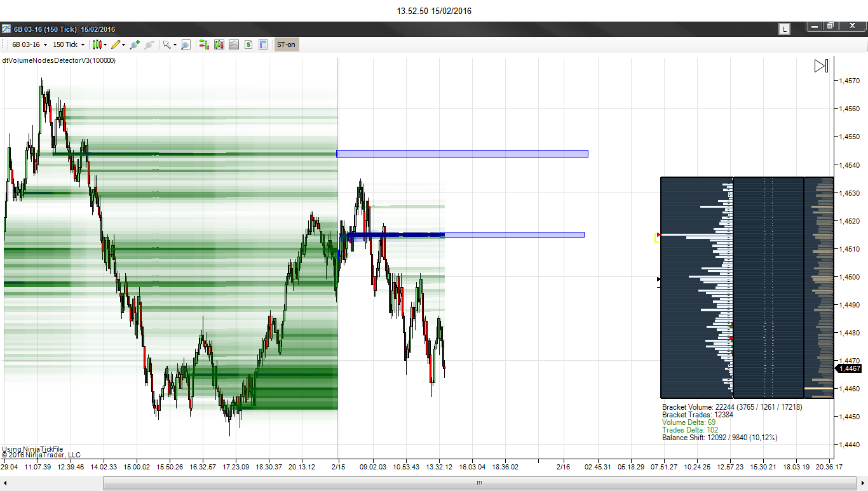Click the 1,4570 price axis label
The height and width of the screenshot is (491, 868).
[850, 81]
